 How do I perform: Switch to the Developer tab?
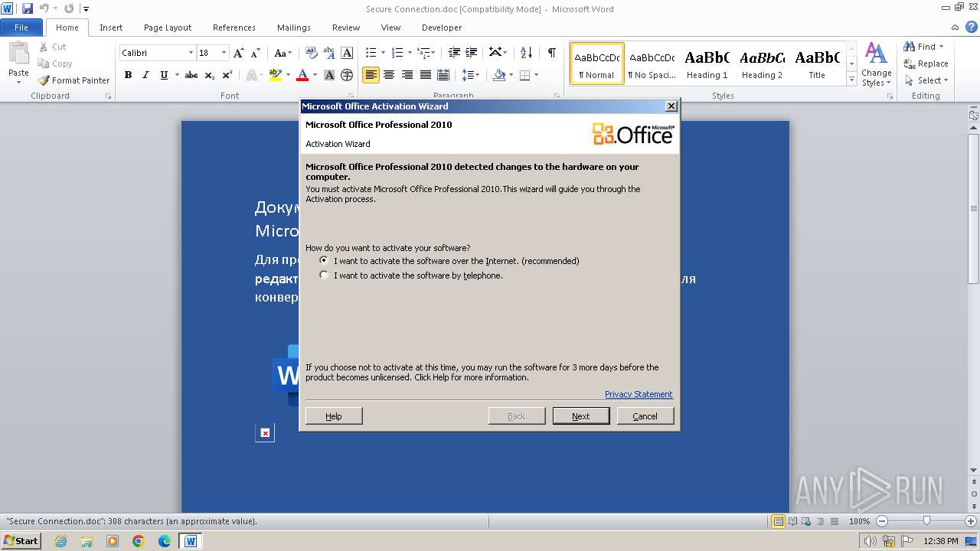pyautogui.click(x=442, y=28)
